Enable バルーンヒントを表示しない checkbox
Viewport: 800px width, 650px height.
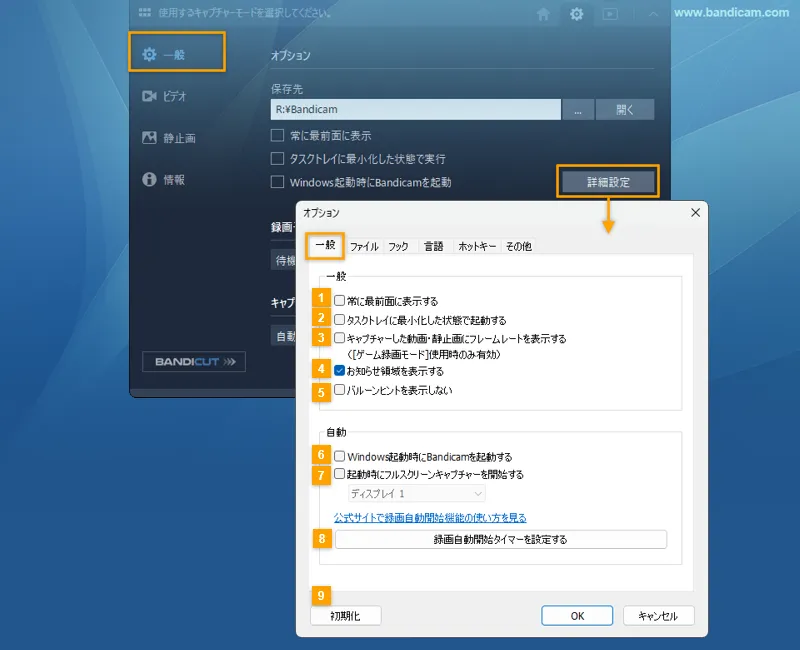[x=339, y=390]
